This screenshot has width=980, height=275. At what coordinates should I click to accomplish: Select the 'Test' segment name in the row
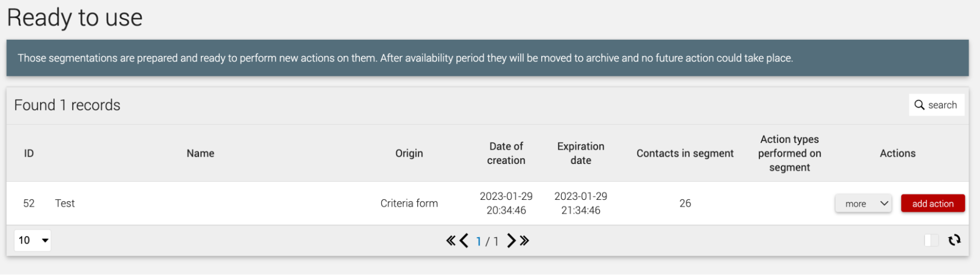[65, 203]
